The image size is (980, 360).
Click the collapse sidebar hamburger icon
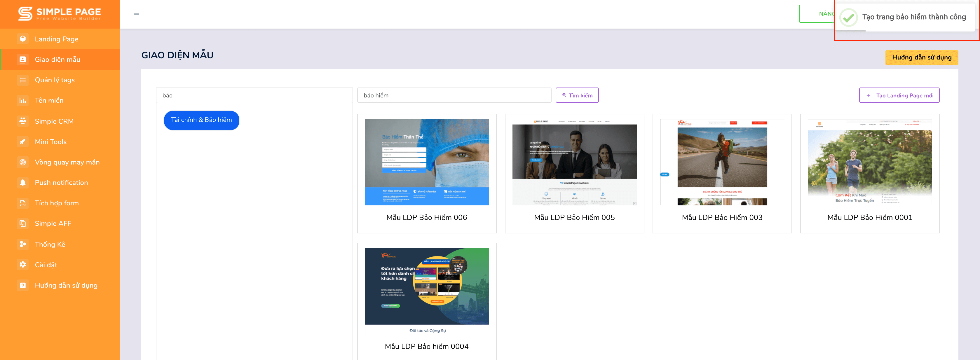[136, 13]
